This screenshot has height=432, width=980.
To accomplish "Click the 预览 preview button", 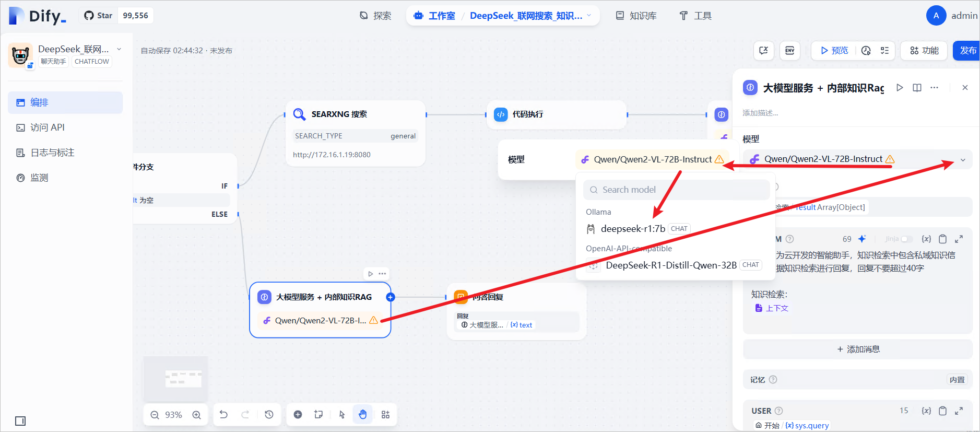I will point(834,51).
